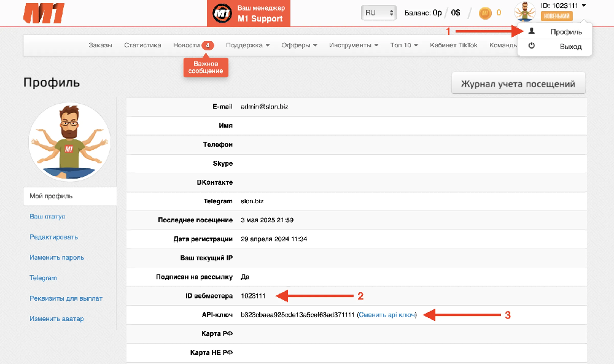Screen dimensions: 614x364
Task: Click the power icon beside Выход
Action: pos(531,46)
